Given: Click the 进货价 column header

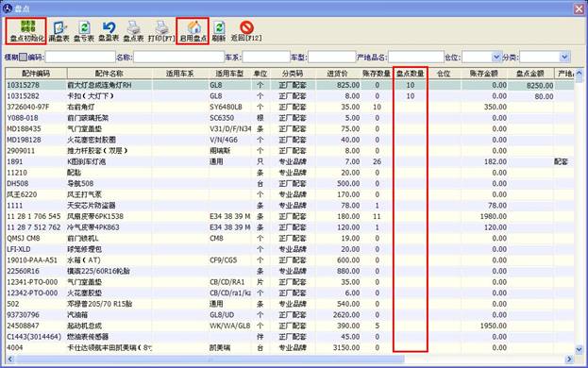Looking at the screenshot, I should [338, 74].
